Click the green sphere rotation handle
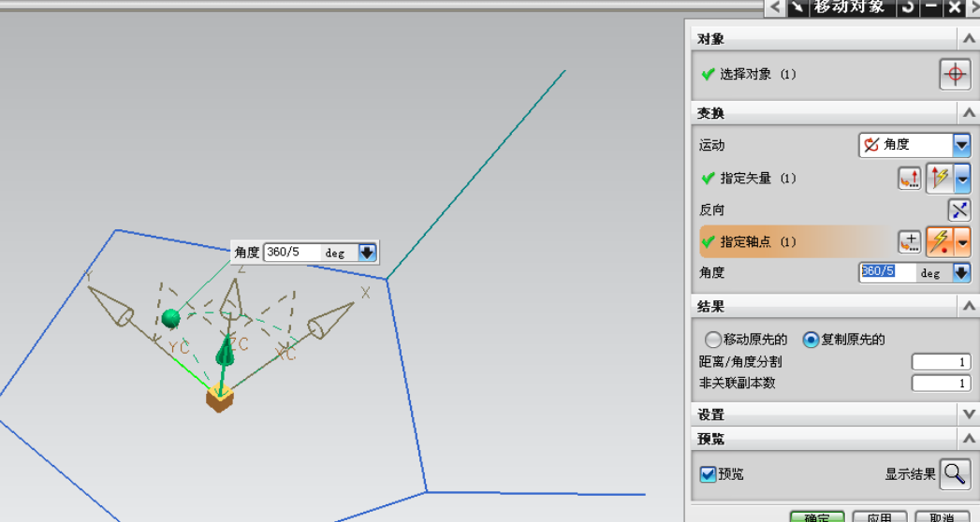Image resolution: width=980 pixels, height=522 pixels. 170,318
